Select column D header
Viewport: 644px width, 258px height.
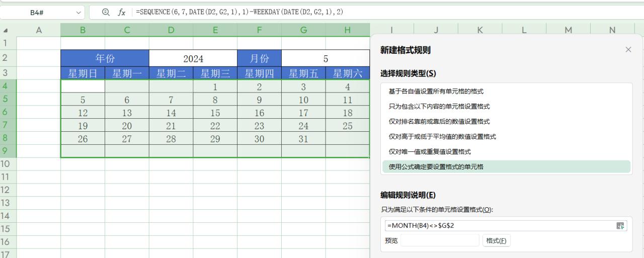(171, 30)
